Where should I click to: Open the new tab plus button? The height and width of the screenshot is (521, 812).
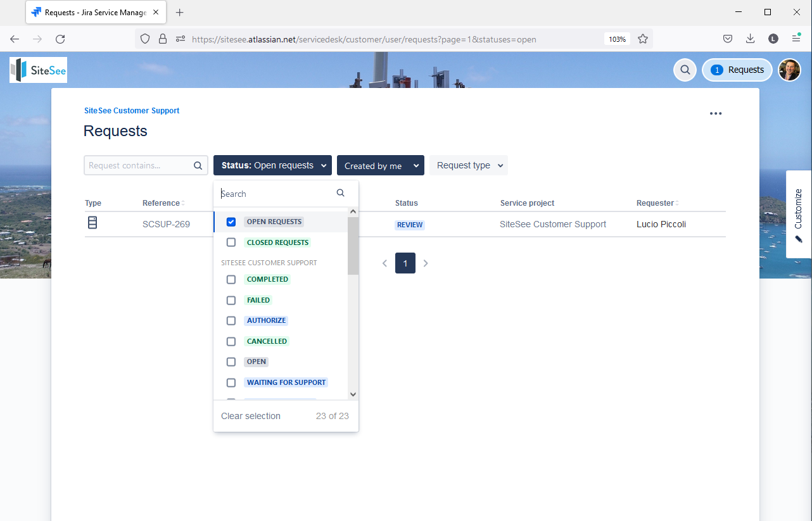coord(180,13)
